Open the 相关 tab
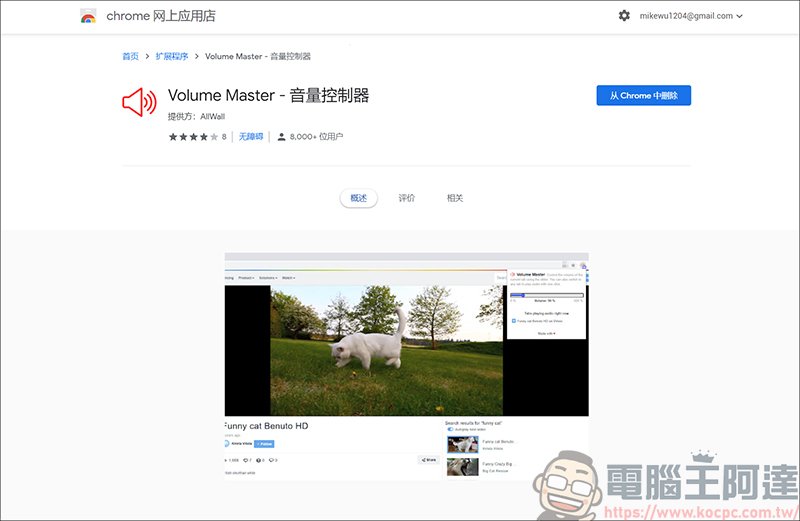The width and height of the screenshot is (800, 521). point(455,198)
